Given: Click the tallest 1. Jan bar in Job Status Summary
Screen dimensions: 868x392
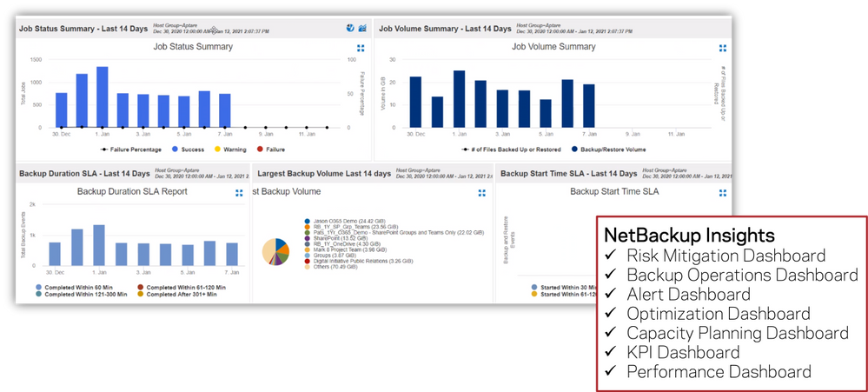Looking at the screenshot, I should point(103,97).
